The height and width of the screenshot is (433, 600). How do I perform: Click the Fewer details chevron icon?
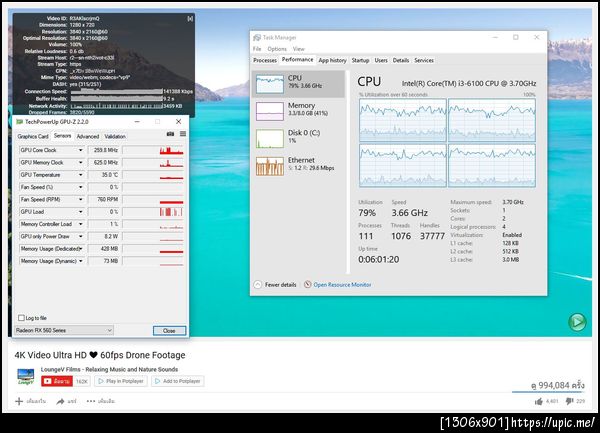[258, 285]
